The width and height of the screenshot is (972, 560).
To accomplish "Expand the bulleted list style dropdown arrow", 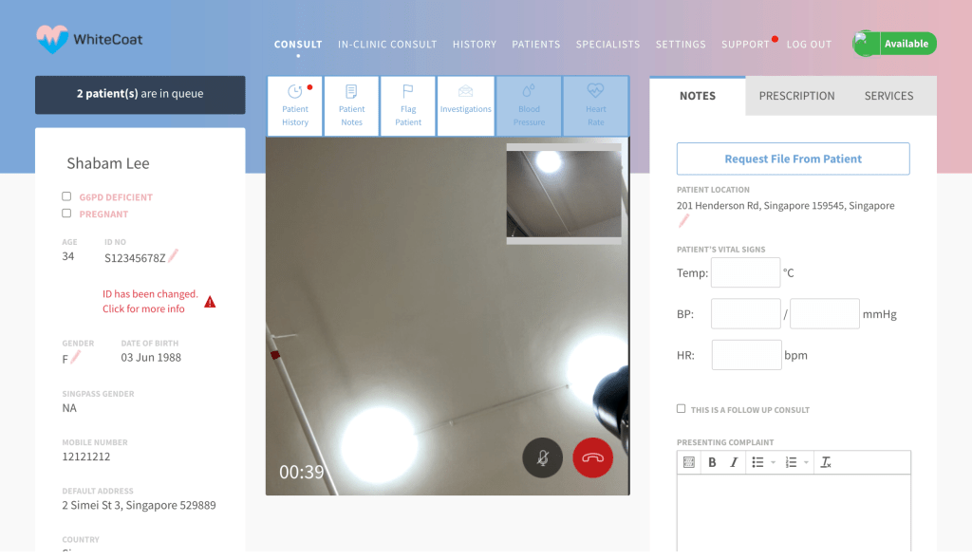I will pos(773,462).
